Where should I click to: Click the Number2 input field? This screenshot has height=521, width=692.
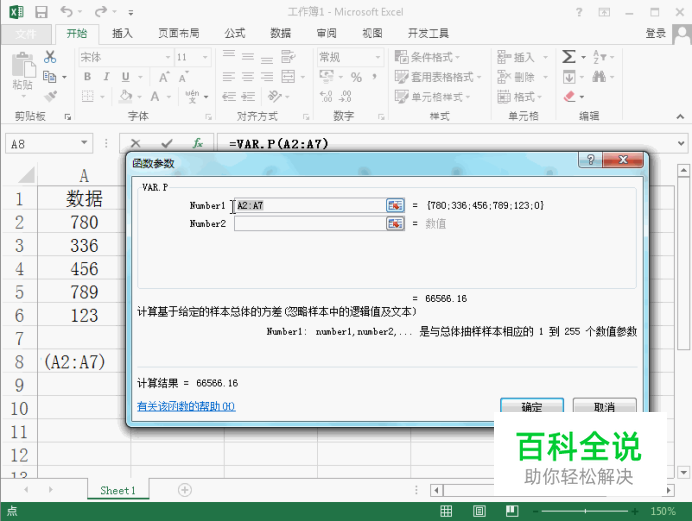pos(310,224)
